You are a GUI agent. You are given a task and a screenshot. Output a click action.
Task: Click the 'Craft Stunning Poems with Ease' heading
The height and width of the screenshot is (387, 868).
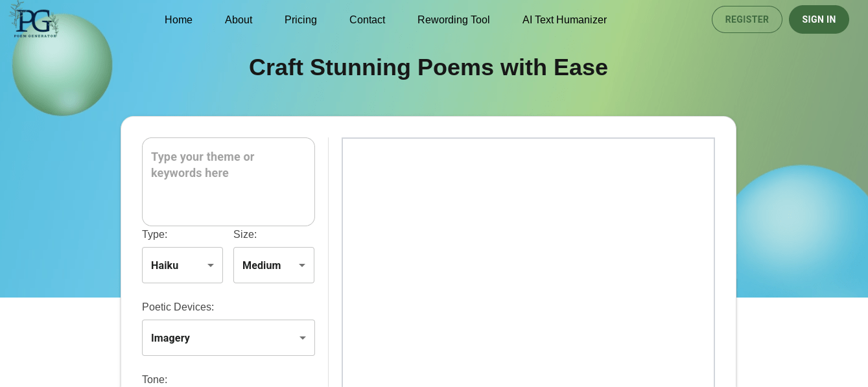click(428, 67)
